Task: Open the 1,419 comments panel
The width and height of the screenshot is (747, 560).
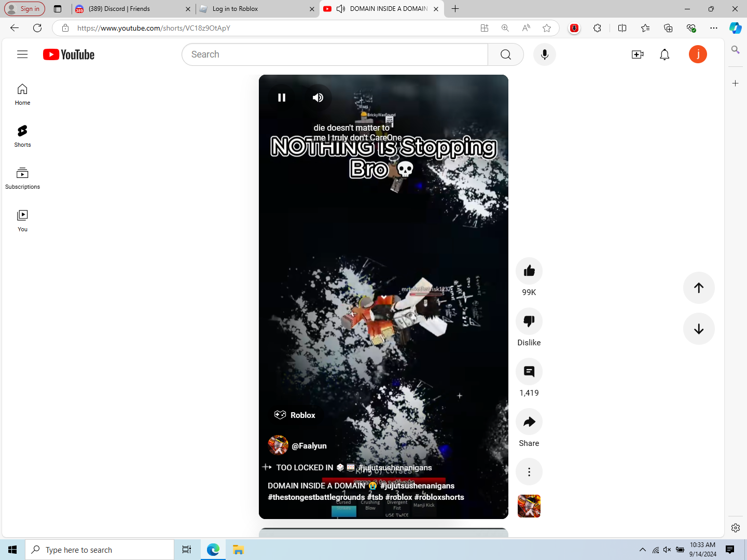Action: click(529, 371)
